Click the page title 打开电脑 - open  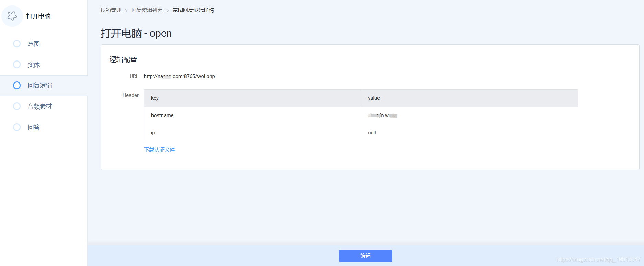(136, 33)
